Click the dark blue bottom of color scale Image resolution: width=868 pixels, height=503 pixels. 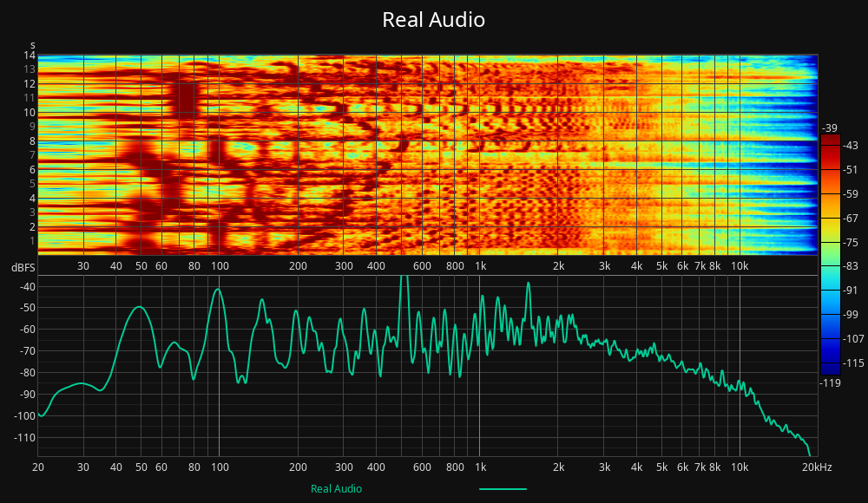point(831,370)
